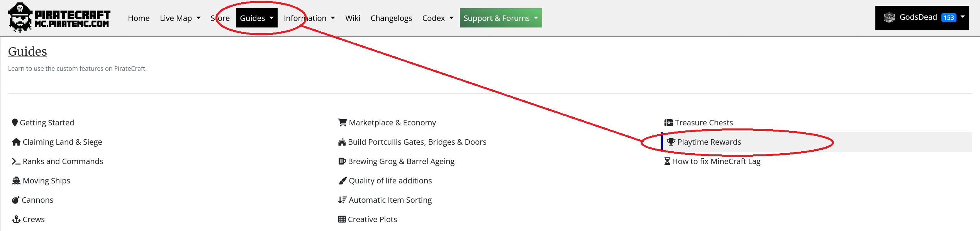Click the PirateCraft skull logo
This screenshot has height=231, width=980.
coord(20,18)
